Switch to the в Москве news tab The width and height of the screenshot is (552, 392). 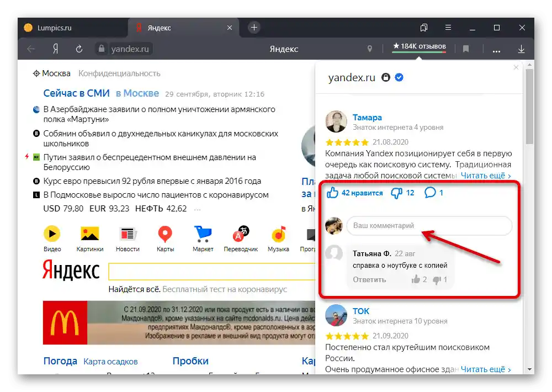[137, 93]
